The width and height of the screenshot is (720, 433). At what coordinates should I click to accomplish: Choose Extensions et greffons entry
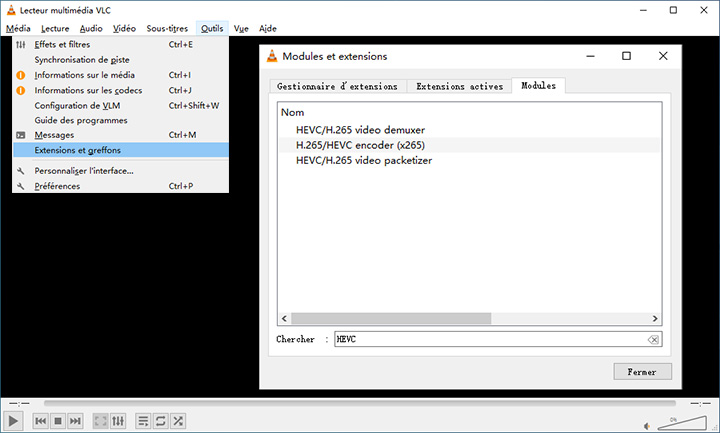point(121,150)
